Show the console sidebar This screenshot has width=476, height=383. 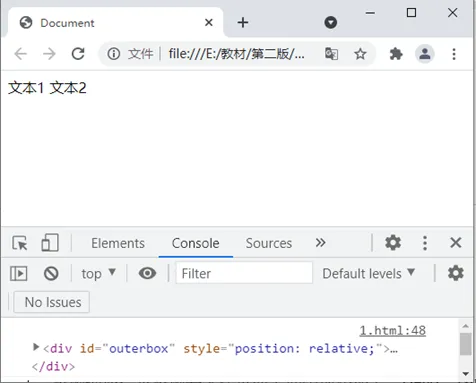click(x=19, y=273)
